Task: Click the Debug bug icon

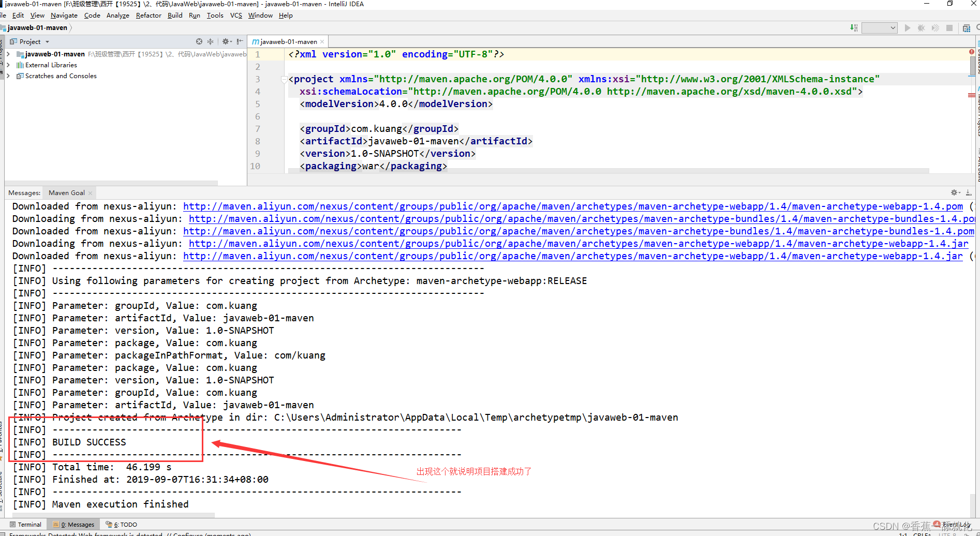Action: (921, 28)
